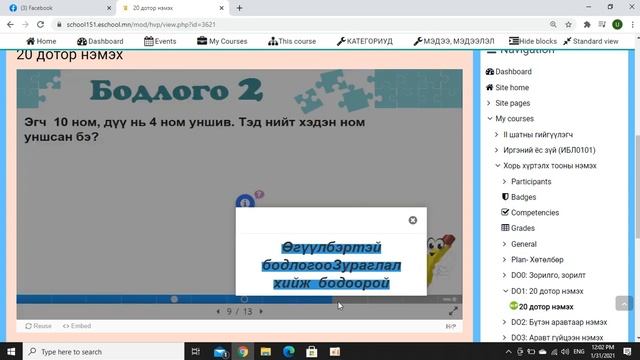Open This course menu
The height and width of the screenshot is (360, 640).
coord(292,41)
